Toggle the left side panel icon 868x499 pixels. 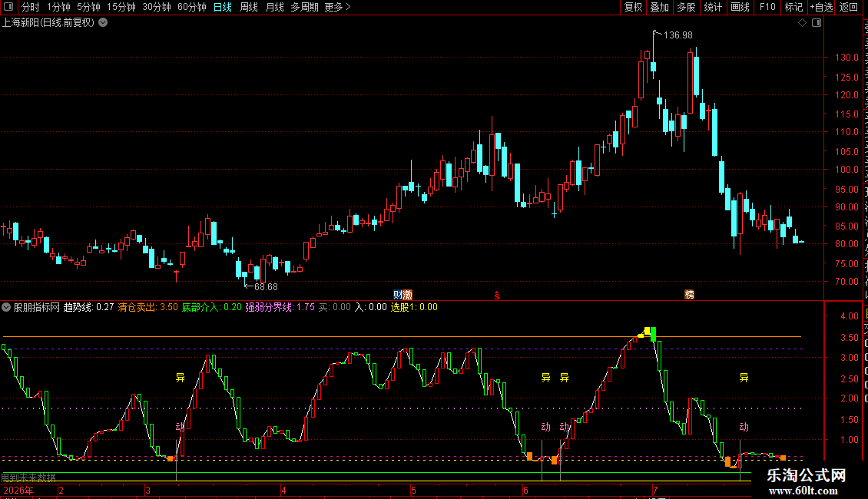[x=8, y=7]
